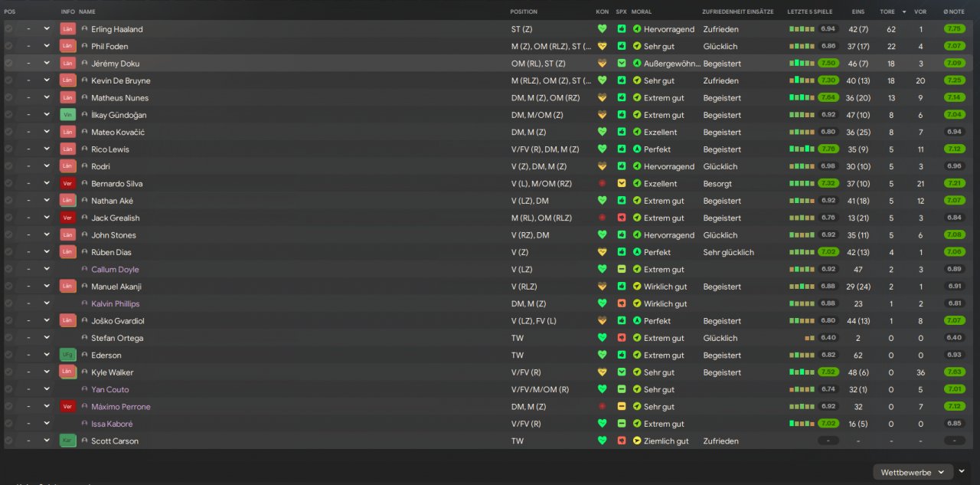Toggle the selection checkmark for Erling Haaland
Screen dimensions: 980x485
pos(8,29)
